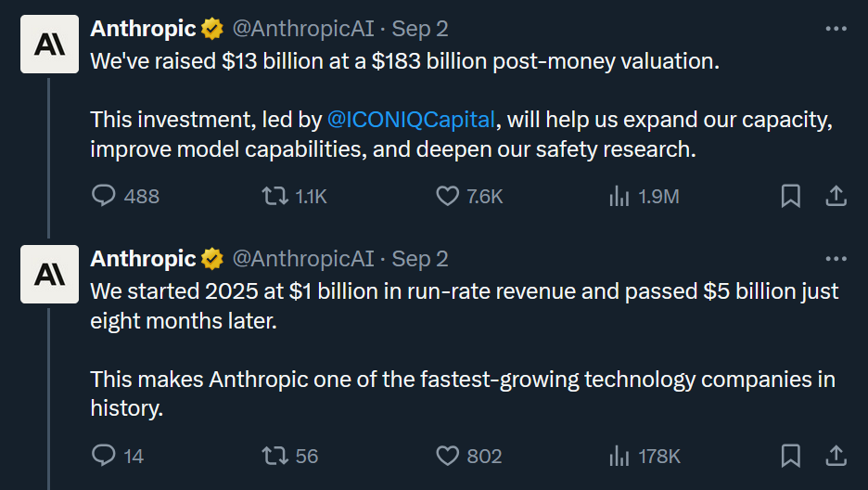
Task: Share the run-rate revenue tweet
Action: [x=836, y=456]
